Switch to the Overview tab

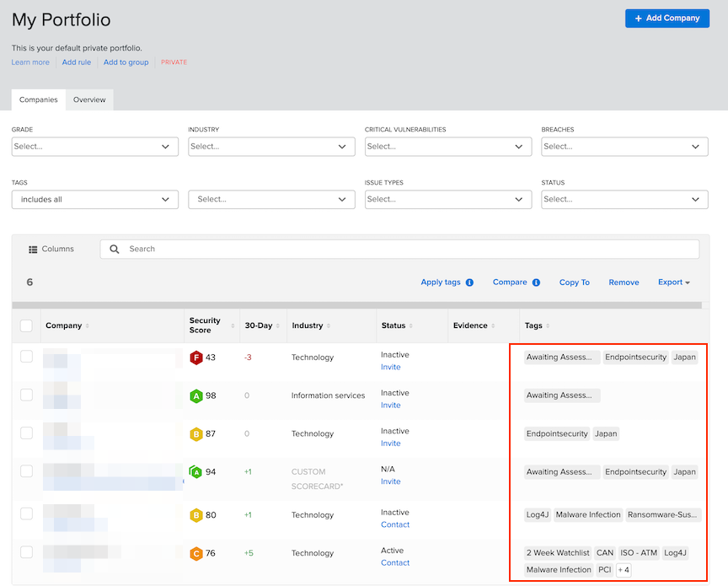click(x=89, y=99)
